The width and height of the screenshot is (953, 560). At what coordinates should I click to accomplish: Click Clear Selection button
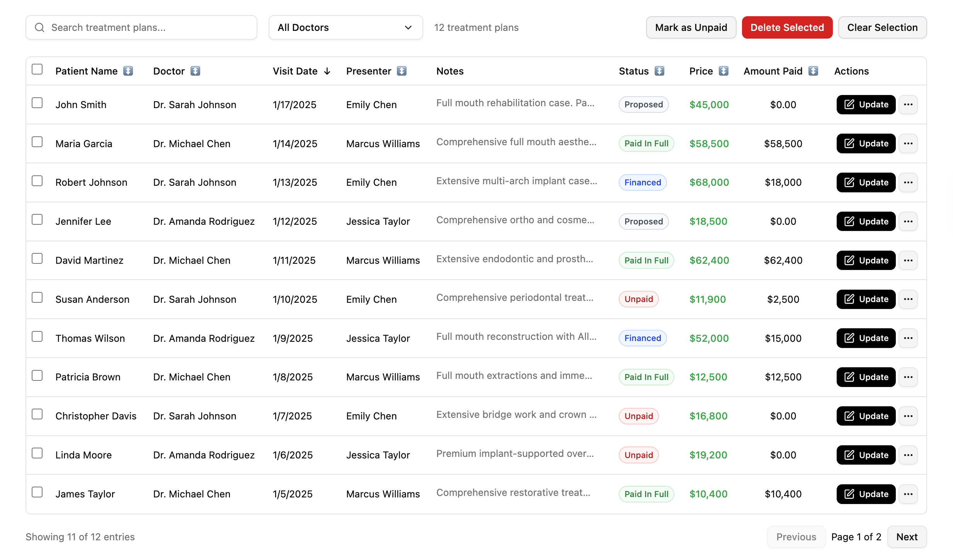coord(882,27)
